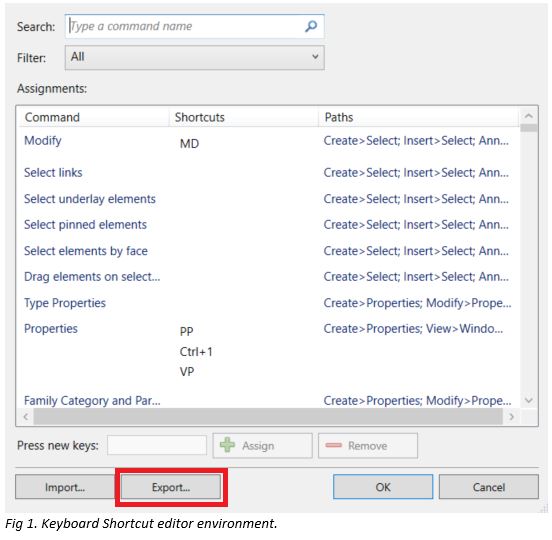Click the Assign button

click(262, 446)
